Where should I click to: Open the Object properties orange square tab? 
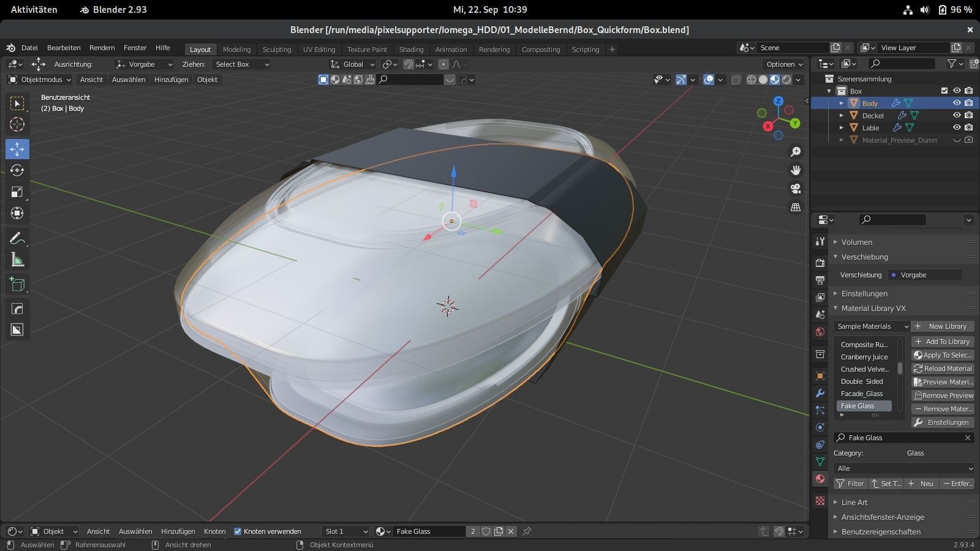pos(820,376)
